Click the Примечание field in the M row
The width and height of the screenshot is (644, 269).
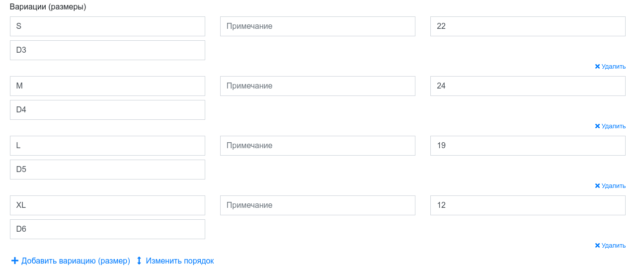[x=318, y=86]
